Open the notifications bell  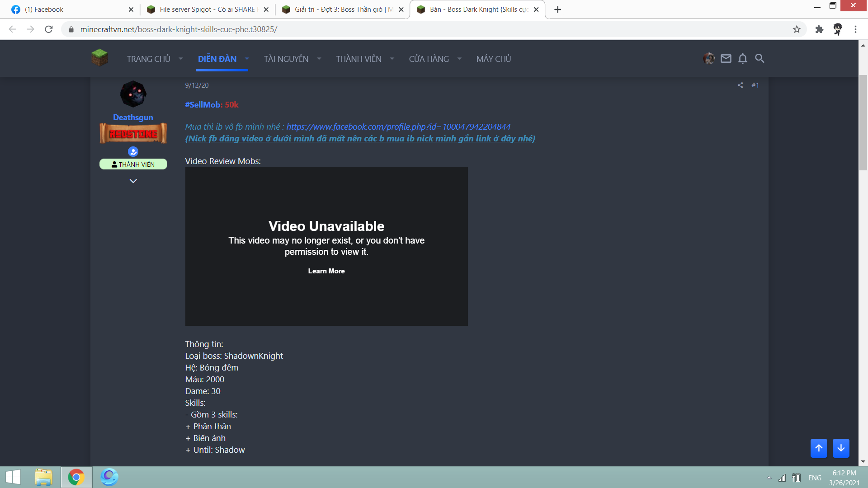pos(742,59)
